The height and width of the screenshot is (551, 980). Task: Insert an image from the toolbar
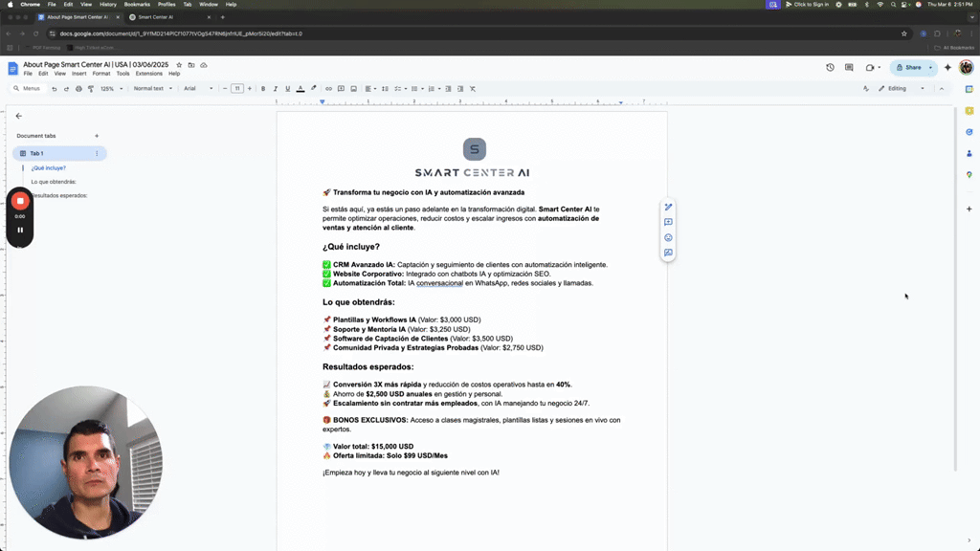[353, 89]
